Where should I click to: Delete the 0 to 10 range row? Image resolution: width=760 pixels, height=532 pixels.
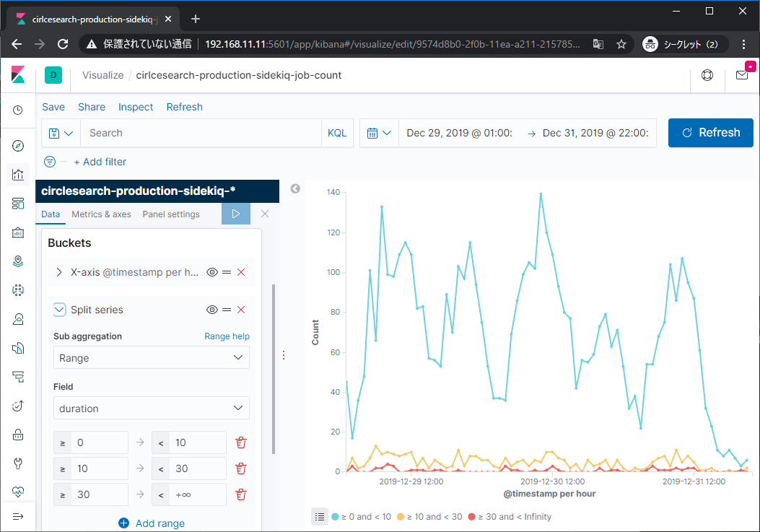[242, 442]
